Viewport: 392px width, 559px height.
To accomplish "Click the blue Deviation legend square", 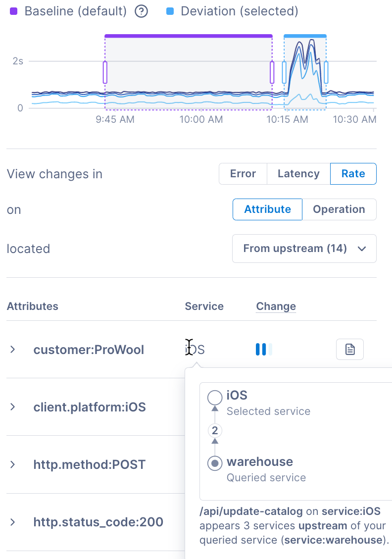I will point(170,11).
